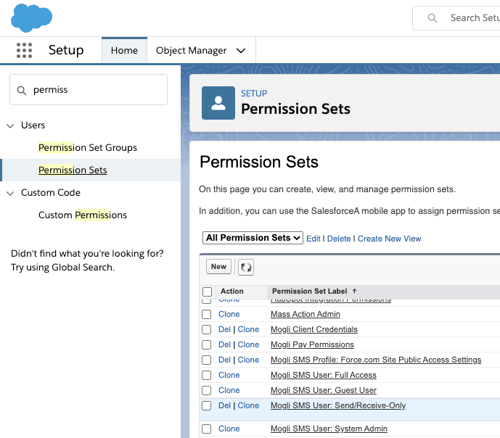500x438 pixels.
Task: Collapse the Custom Code section
Action: pyautogui.click(x=11, y=193)
